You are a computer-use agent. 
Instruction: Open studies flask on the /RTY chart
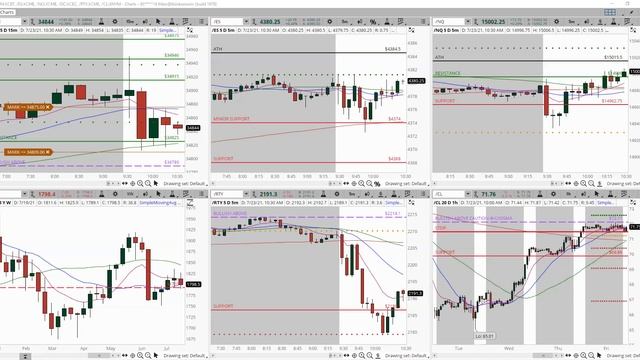(394, 194)
